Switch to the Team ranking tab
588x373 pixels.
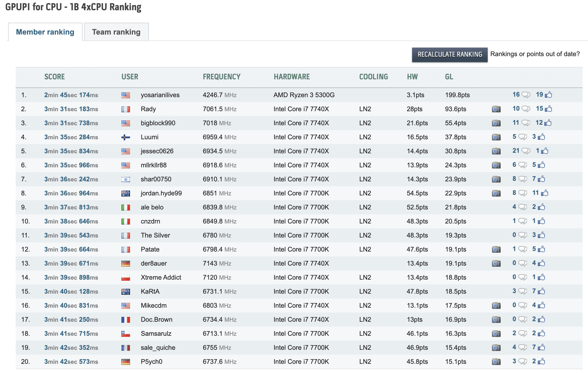click(x=116, y=32)
